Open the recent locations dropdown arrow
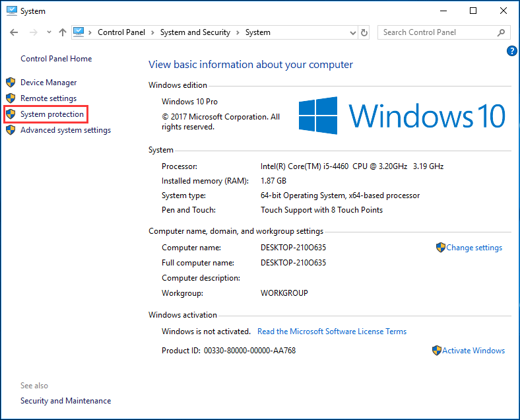 (x=49, y=32)
